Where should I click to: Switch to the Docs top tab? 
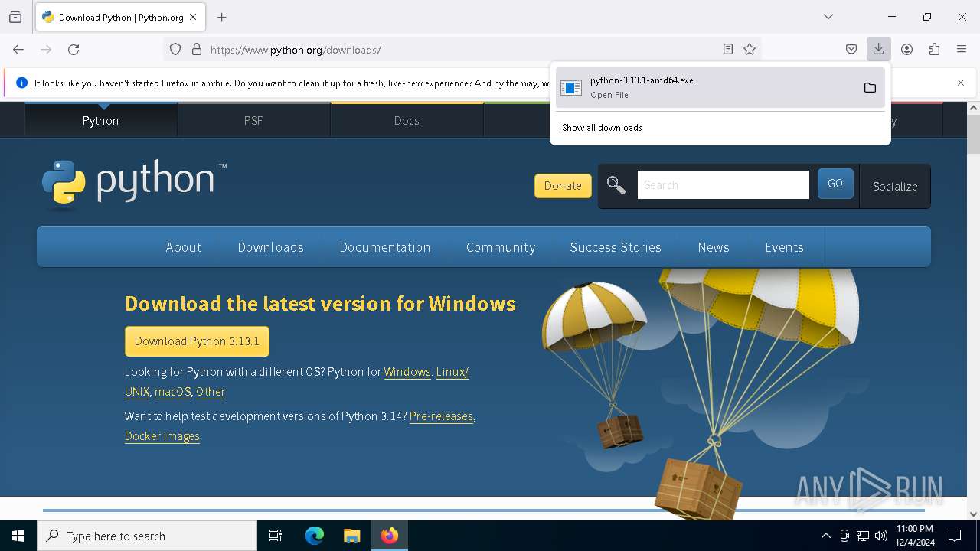pyautogui.click(x=407, y=120)
